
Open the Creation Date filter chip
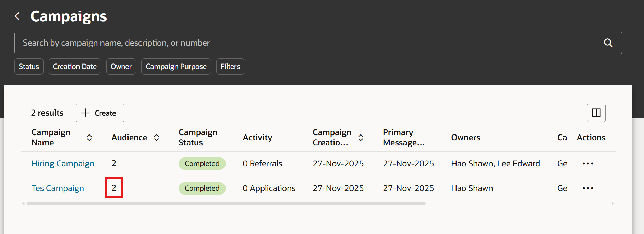75,67
